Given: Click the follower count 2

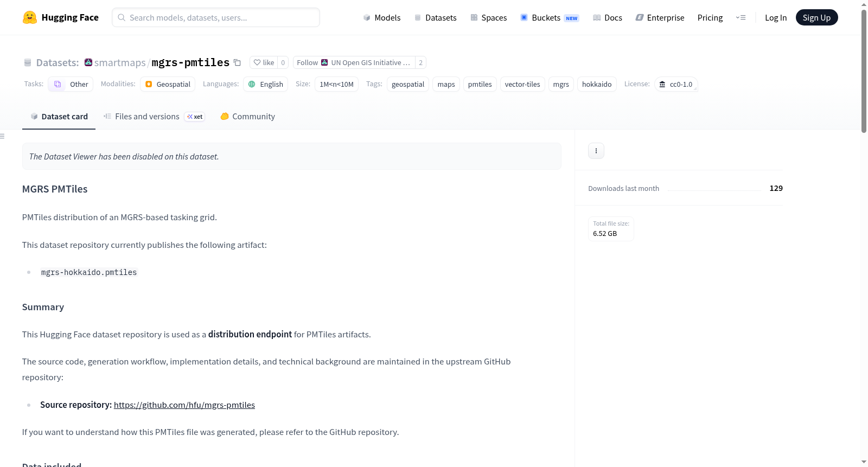Looking at the screenshot, I should pos(420,62).
